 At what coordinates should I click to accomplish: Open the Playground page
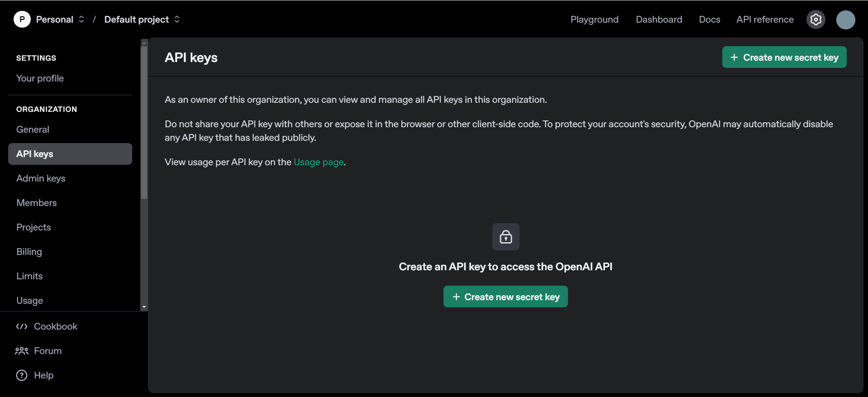pos(594,19)
